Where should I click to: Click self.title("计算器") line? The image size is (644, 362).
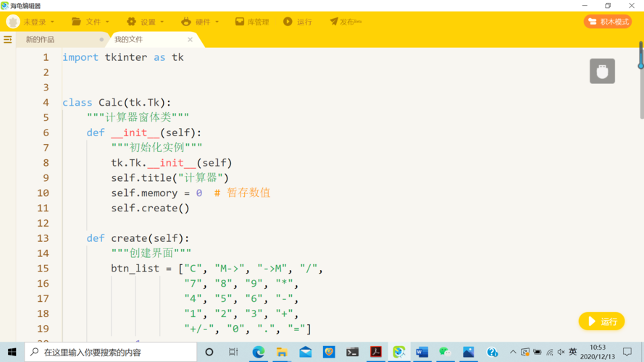click(170, 177)
